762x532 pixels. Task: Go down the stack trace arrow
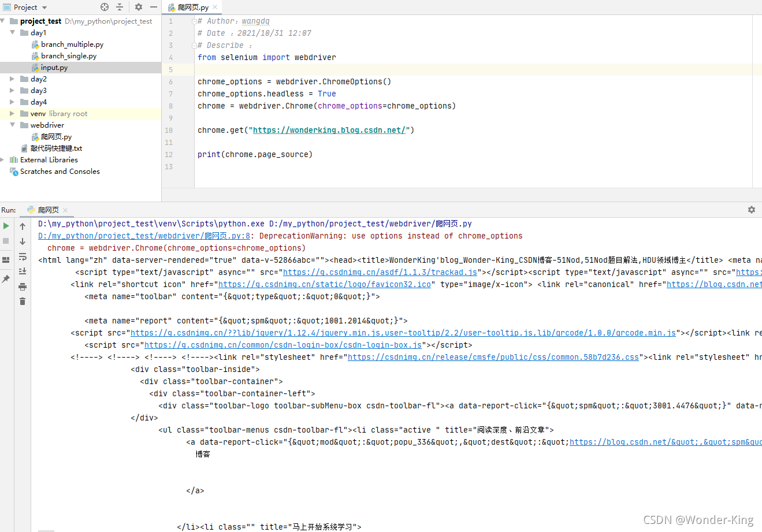(23, 241)
